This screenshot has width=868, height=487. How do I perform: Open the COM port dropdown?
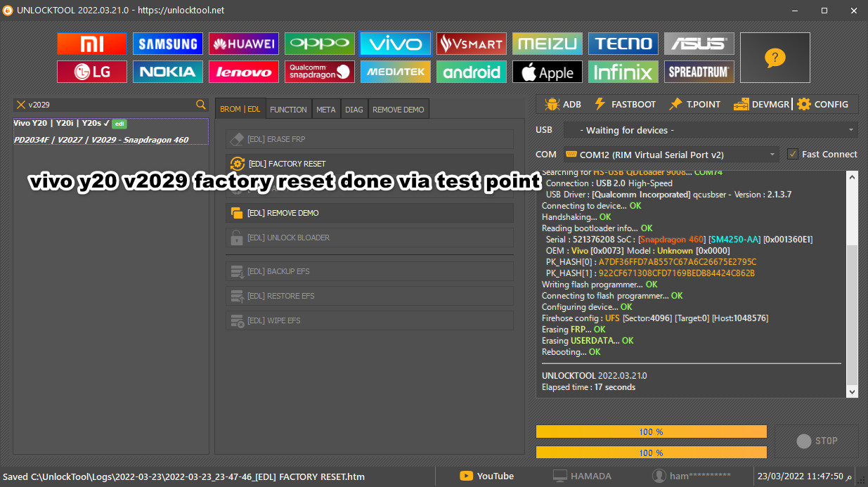671,154
